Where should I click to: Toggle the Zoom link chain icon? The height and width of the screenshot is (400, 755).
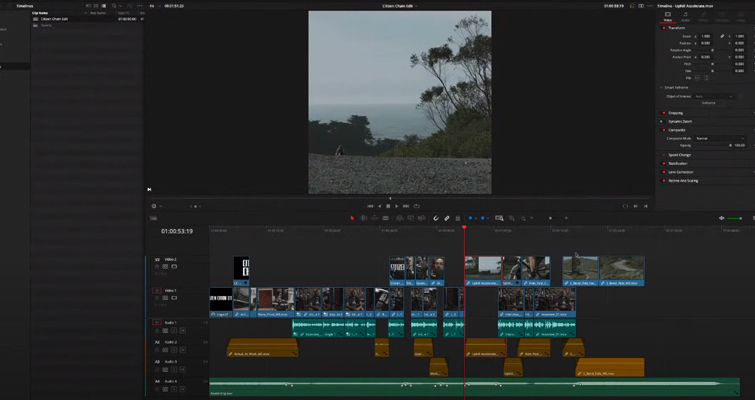(x=722, y=36)
